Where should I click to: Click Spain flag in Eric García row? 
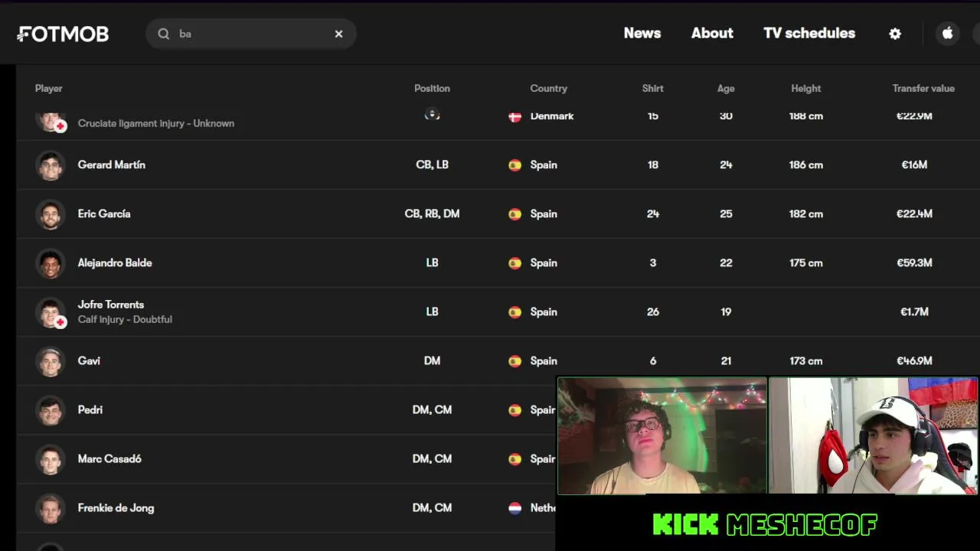(514, 214)
